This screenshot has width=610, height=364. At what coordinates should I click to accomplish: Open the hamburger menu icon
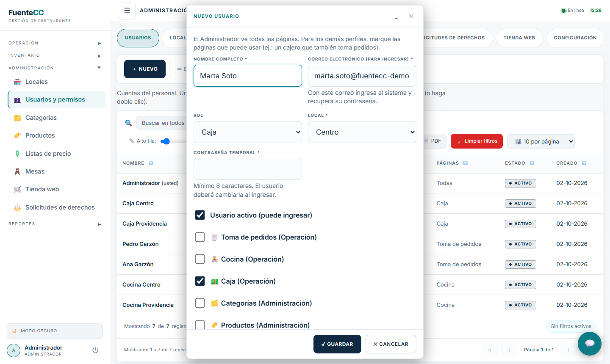pyautogui.click(x=127, y=11)
